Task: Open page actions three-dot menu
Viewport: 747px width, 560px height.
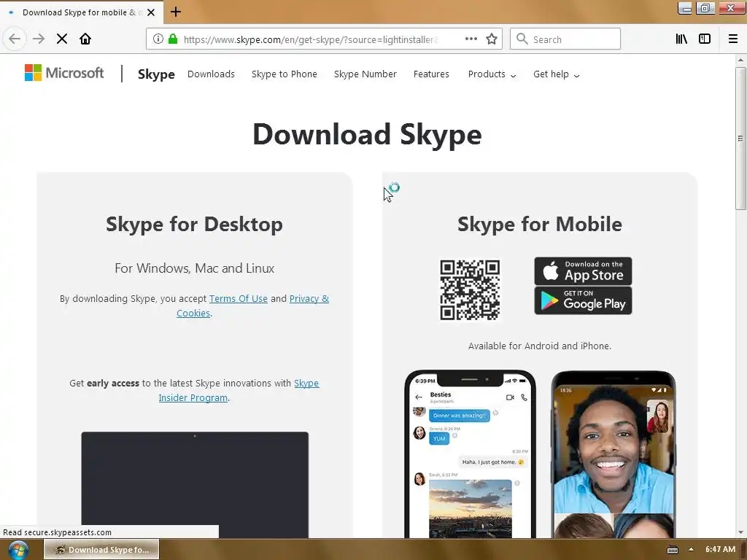Action: pyautogui.click(x=471, y=39)
